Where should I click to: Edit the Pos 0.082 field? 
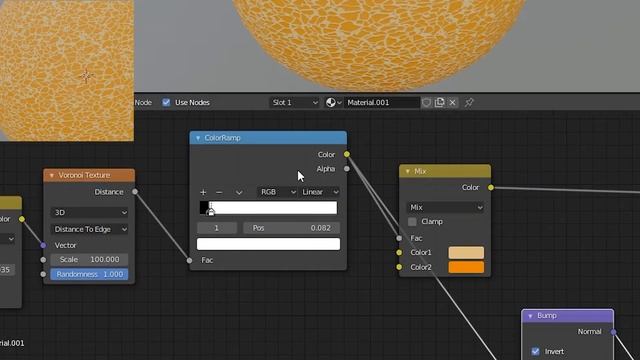pos(291,228)
